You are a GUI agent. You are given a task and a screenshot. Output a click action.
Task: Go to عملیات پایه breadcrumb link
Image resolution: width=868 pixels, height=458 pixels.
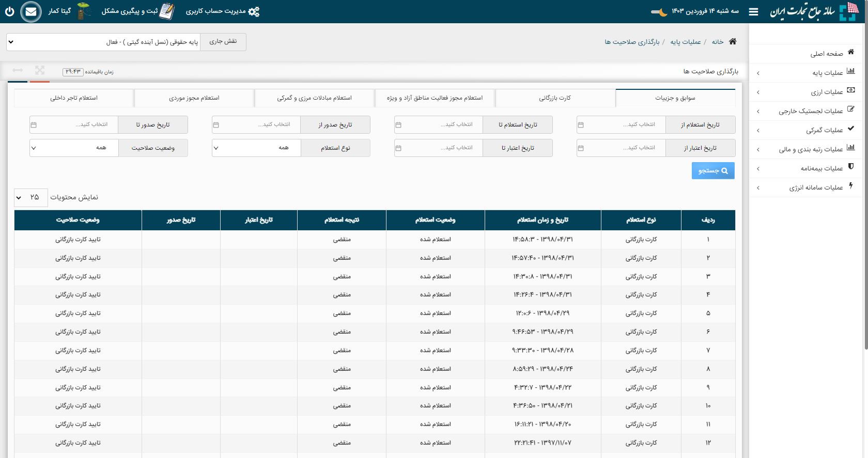pos(686,42)
